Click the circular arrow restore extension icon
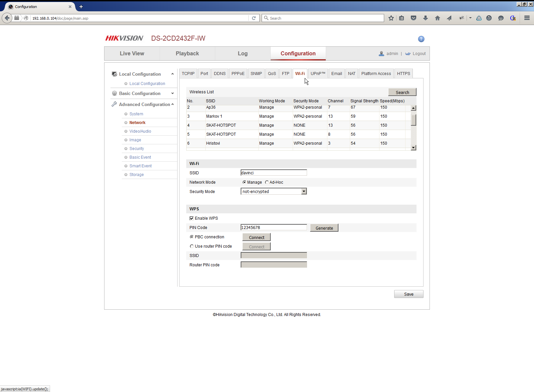 point(489,18)
